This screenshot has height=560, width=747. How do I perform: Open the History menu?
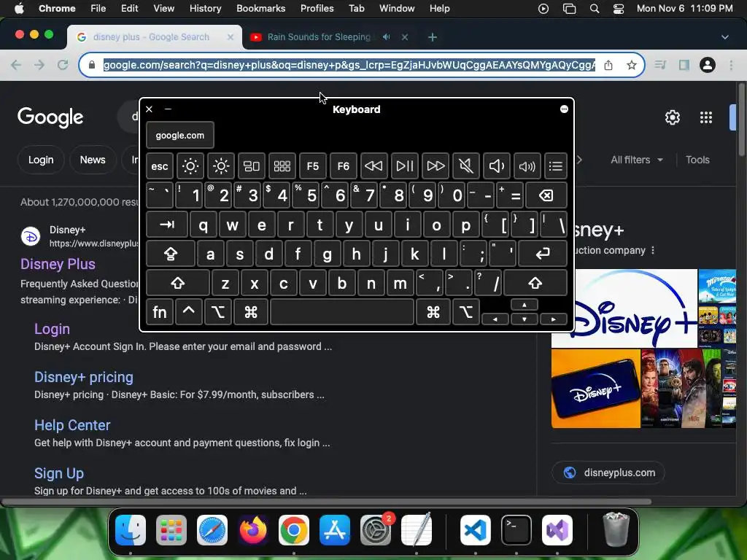coord(205,9)
